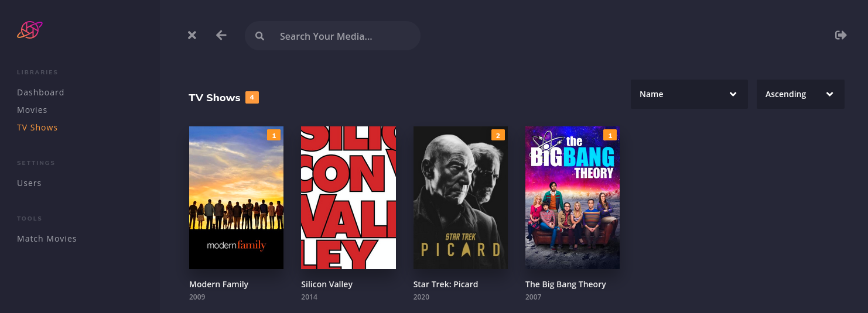Focus the Search Your Media field
The image size is (868, 313).
[332, 36]
